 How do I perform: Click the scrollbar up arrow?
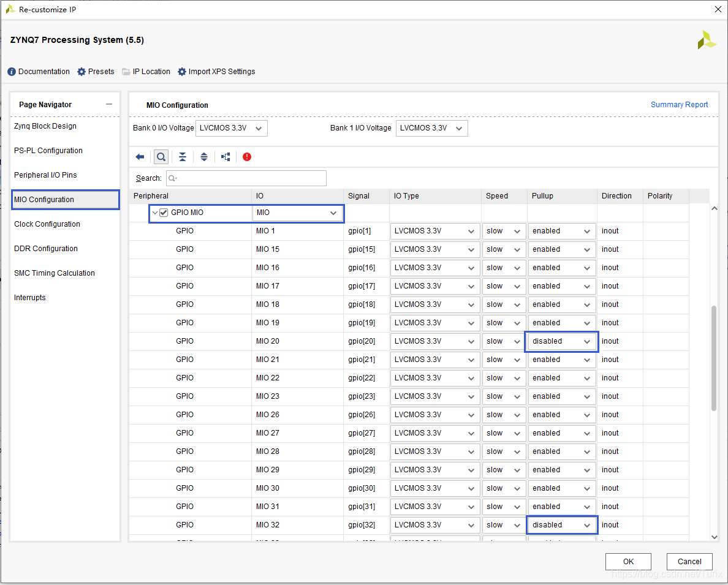714,208
